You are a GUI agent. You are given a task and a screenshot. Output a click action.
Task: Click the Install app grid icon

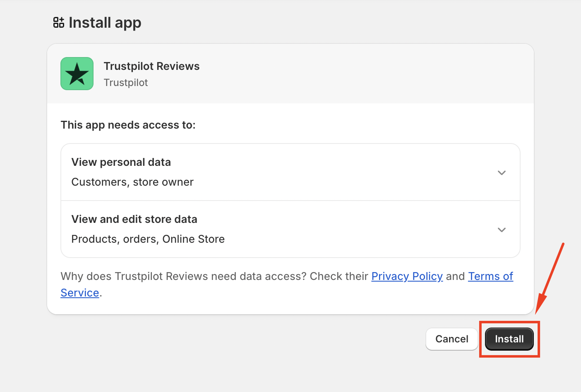pos(59,23)
